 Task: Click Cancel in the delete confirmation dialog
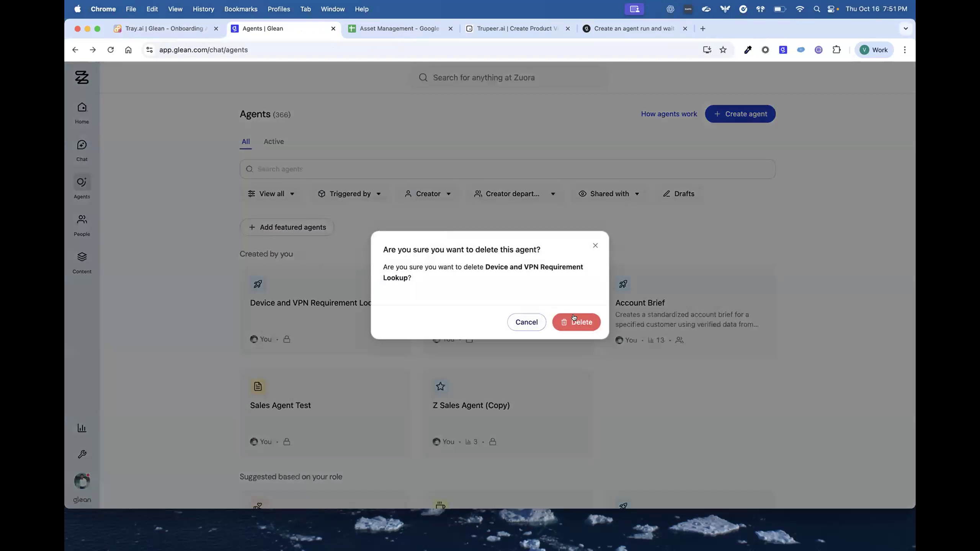(x=526, y=322)
